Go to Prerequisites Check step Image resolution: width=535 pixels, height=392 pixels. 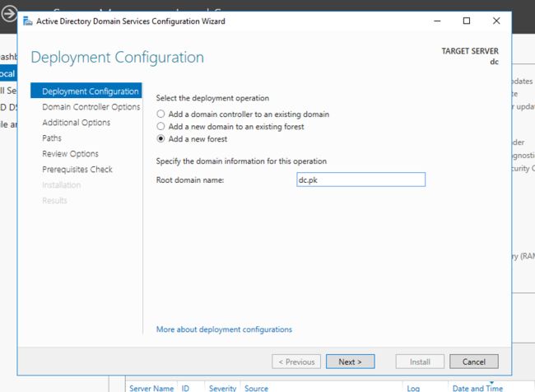pos(77,170)
